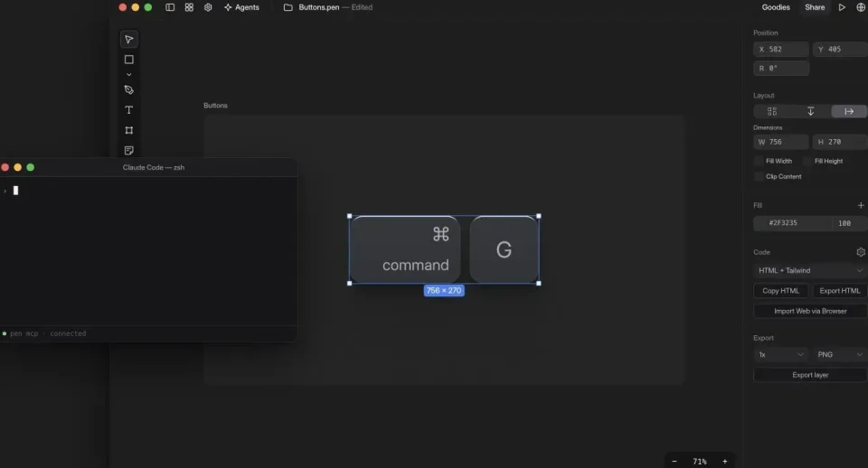Open the Goodies menu
This screenshot has width=868, height=468.
(776, 7)
